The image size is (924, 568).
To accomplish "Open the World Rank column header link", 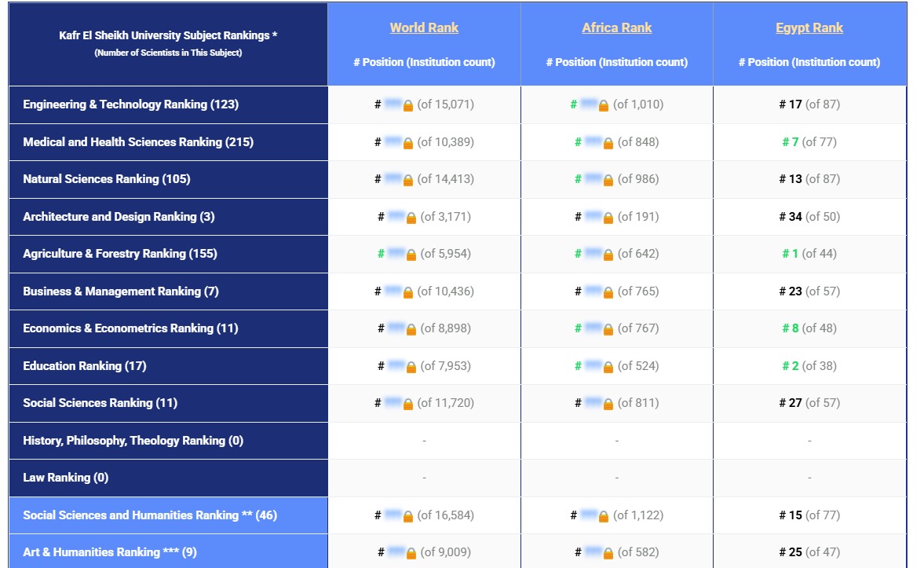I will point(424,27).
